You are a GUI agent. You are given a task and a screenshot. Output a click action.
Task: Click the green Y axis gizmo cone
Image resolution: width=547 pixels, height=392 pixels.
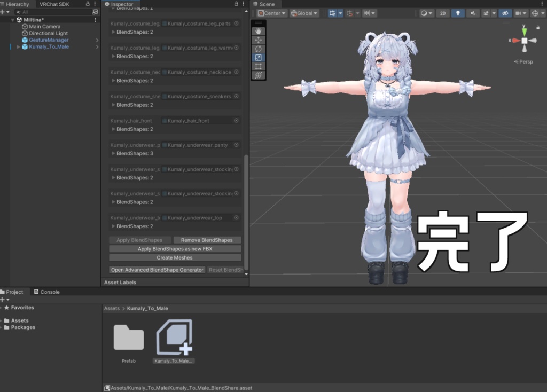[x=525, y=32]
